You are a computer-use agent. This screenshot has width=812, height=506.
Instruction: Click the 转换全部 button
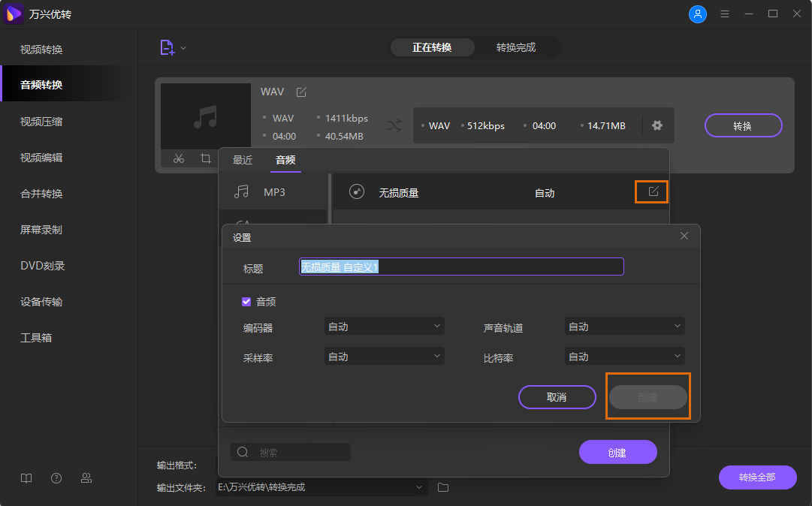pos(757,477)
